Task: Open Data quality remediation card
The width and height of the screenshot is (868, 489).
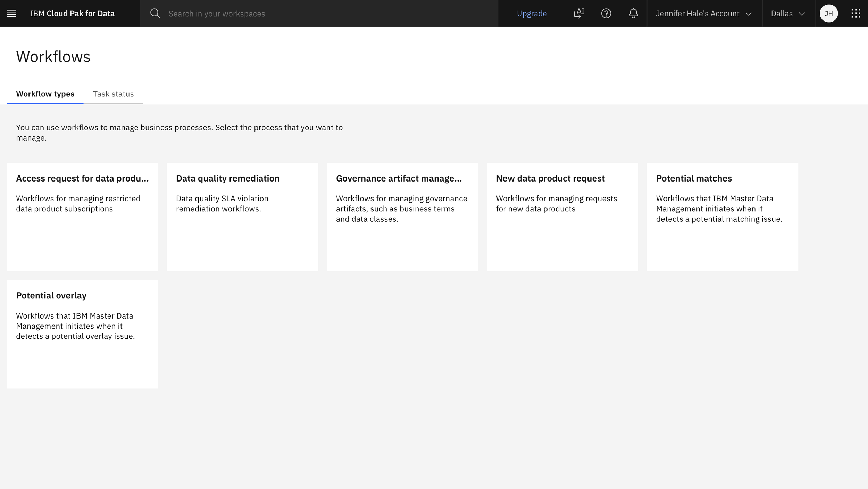Action: click(242, 217)
